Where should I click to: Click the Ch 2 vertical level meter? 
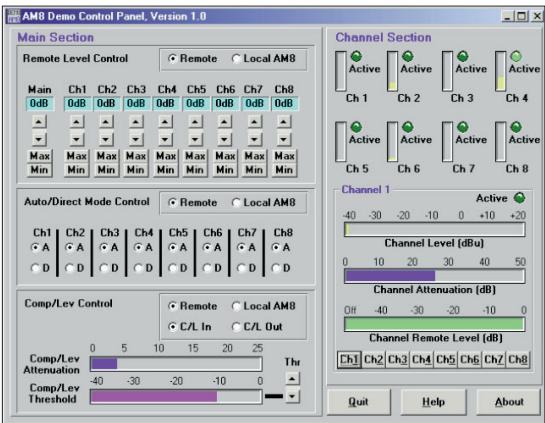(392, 71)
